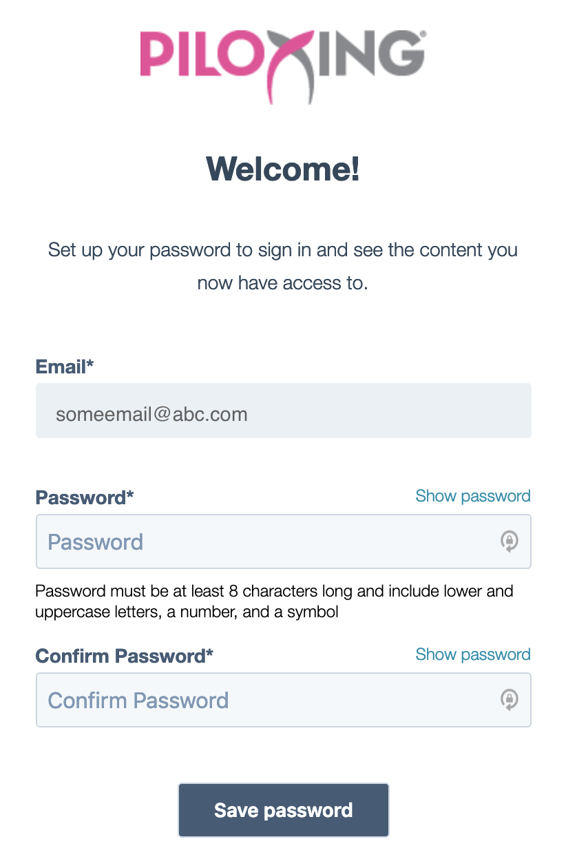Click the registered trademark symbol on the logo
The width and height of the screenshot is (588, 868).
422,33
